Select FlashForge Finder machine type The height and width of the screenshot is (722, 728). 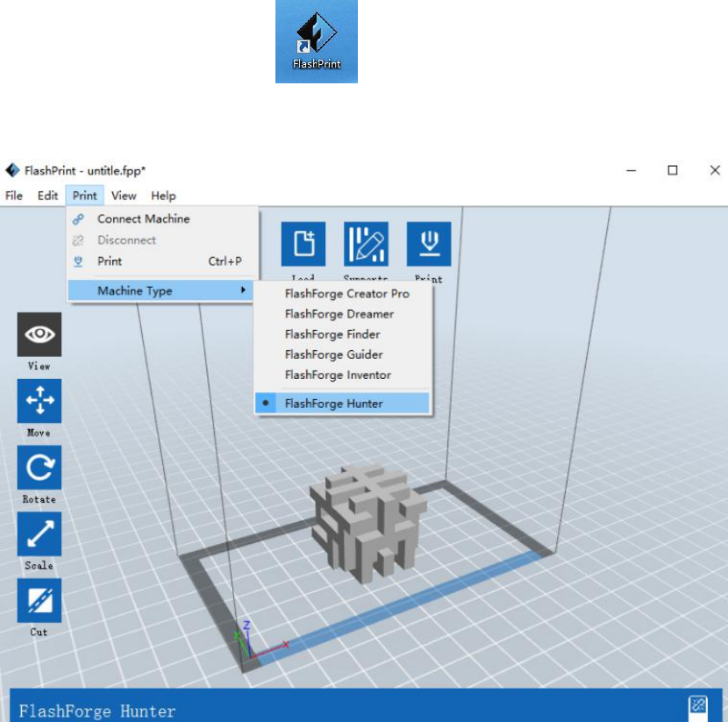tap(343, 334)
